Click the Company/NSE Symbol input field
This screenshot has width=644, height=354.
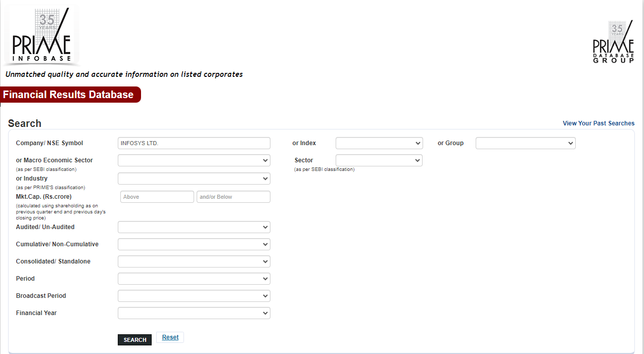pyautogui.click(x=194, y=143)
